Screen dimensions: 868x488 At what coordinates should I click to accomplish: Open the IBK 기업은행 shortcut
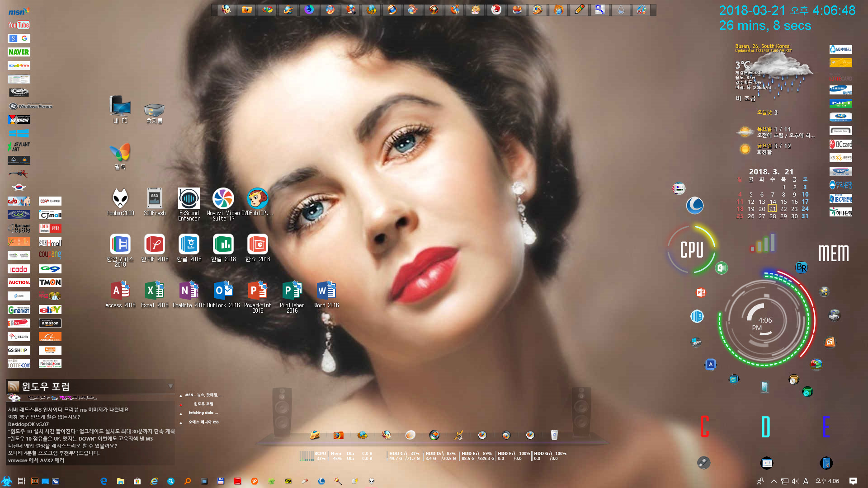[841, 198]
